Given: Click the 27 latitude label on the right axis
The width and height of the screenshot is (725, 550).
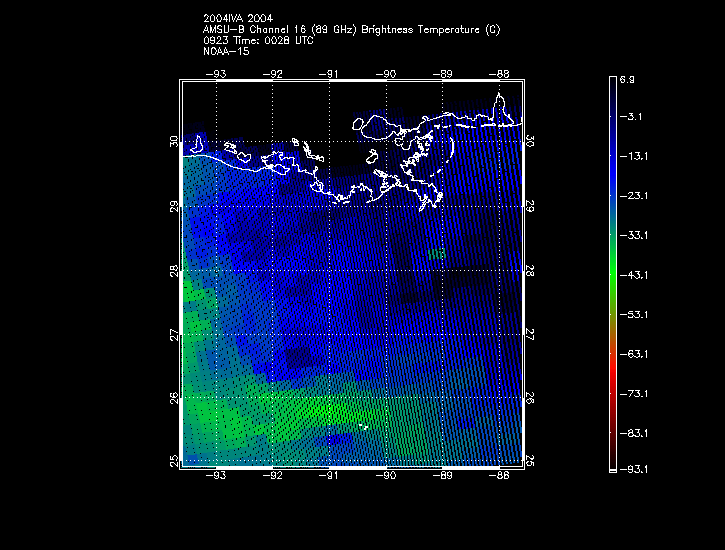Looking at the screenshot, I should pos(530,335).
